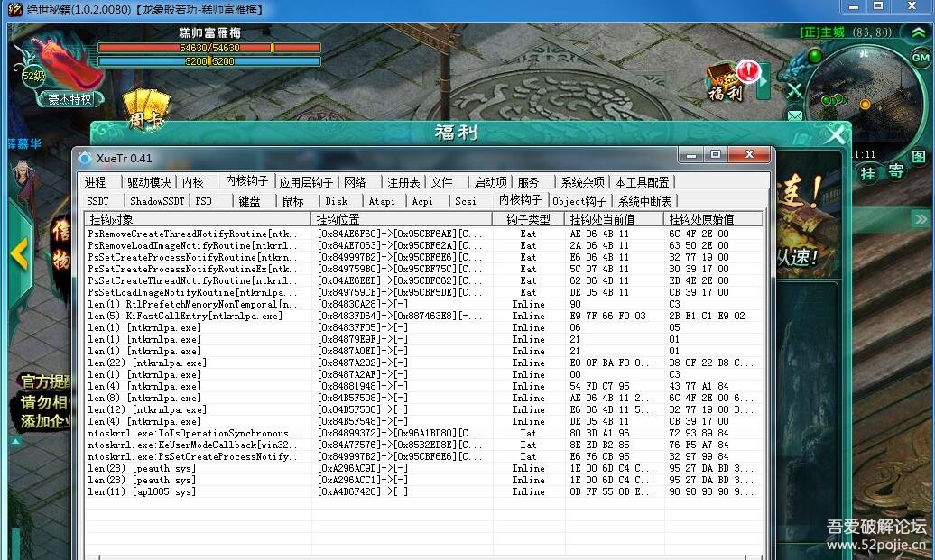Open the ShadowSSDT sub-tab

click(x=157, y=201)
